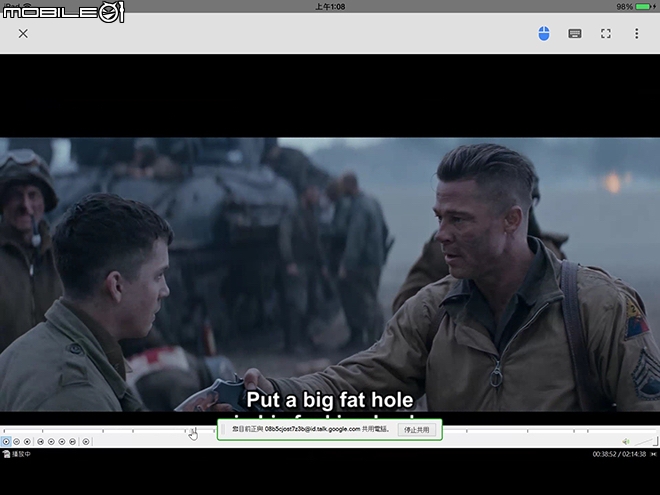Click the Play button in player
660x495 pixels.
[x=6, y=442]
